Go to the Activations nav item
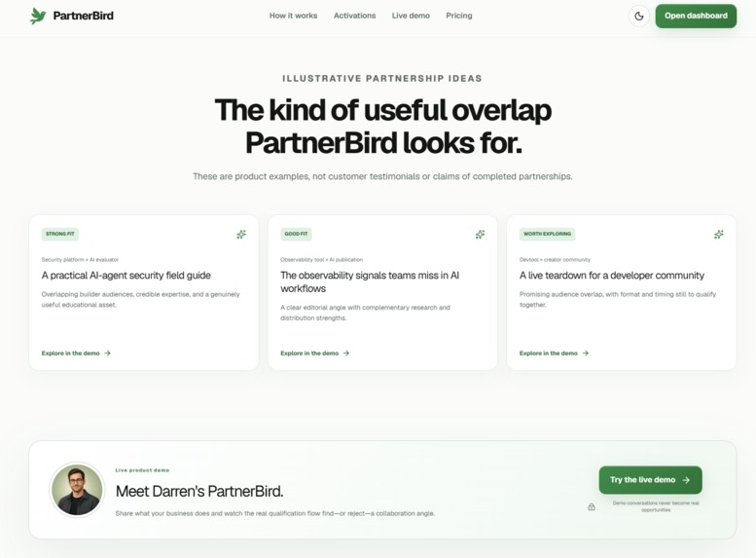This screenshot has height=558, width=756. 354,16
